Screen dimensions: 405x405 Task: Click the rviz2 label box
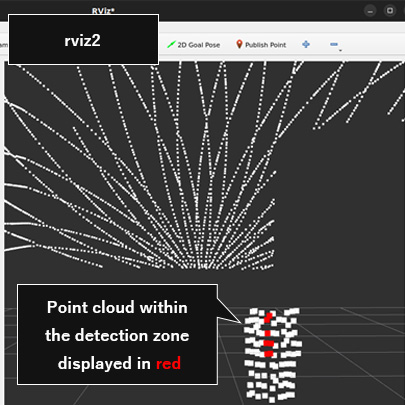coord(83,39)
